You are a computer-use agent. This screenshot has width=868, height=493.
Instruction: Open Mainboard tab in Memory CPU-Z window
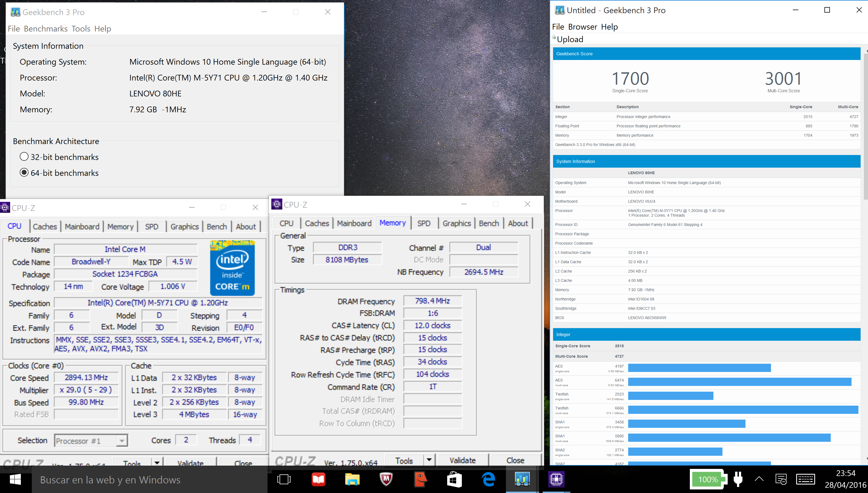(354, 223)
